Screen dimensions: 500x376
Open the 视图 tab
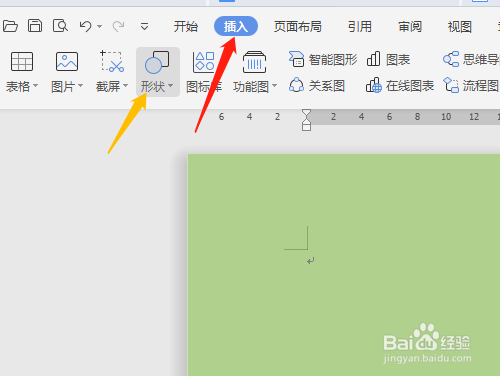460,26
